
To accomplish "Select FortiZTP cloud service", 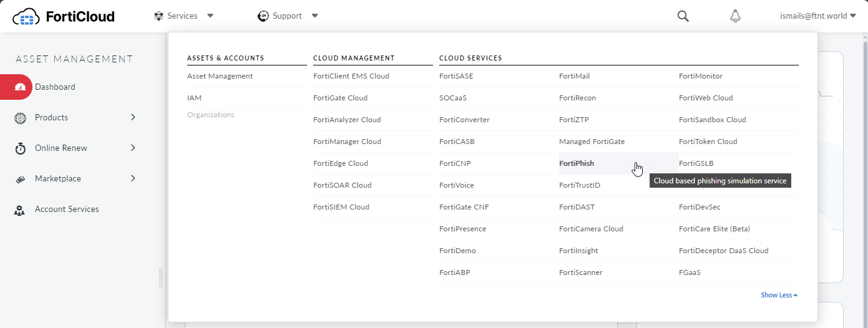I will click(573, 120).
